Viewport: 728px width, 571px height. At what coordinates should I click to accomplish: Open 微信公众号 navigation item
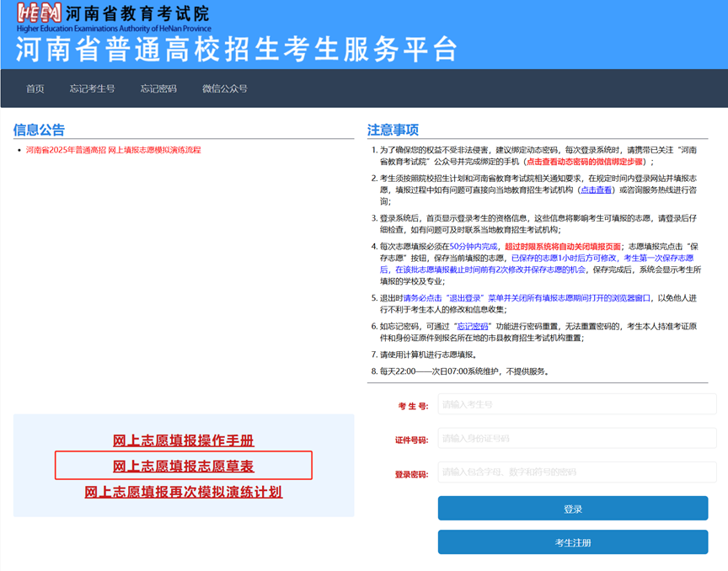[x=224, y=88]
